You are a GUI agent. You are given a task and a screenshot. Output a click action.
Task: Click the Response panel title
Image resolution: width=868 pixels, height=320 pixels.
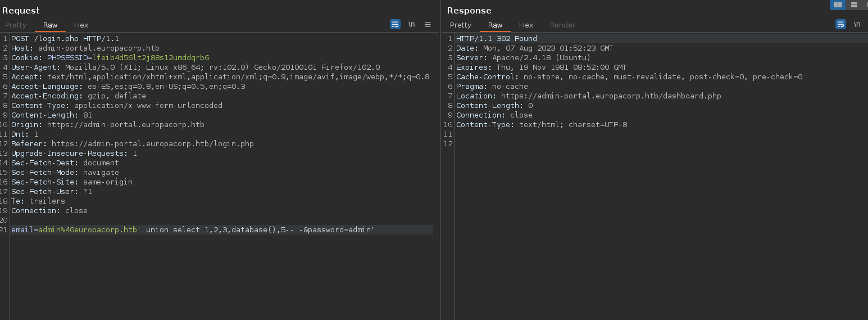click(x=469, y=10)
